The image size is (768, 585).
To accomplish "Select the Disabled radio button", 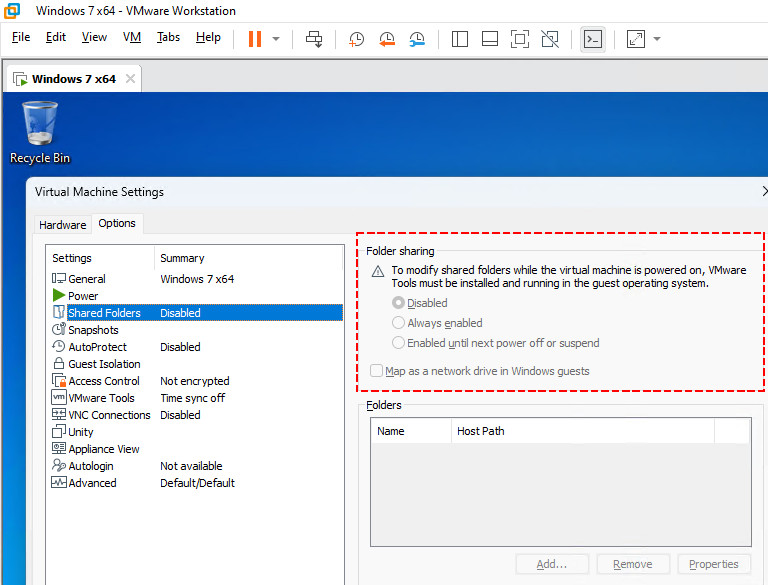I will (x=399, y=303).
